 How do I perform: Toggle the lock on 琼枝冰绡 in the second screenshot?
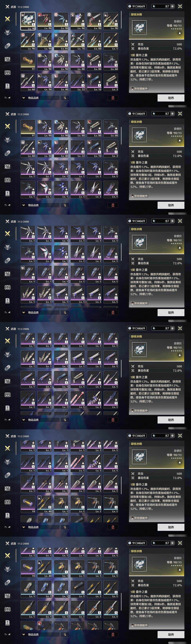point(180,140)
